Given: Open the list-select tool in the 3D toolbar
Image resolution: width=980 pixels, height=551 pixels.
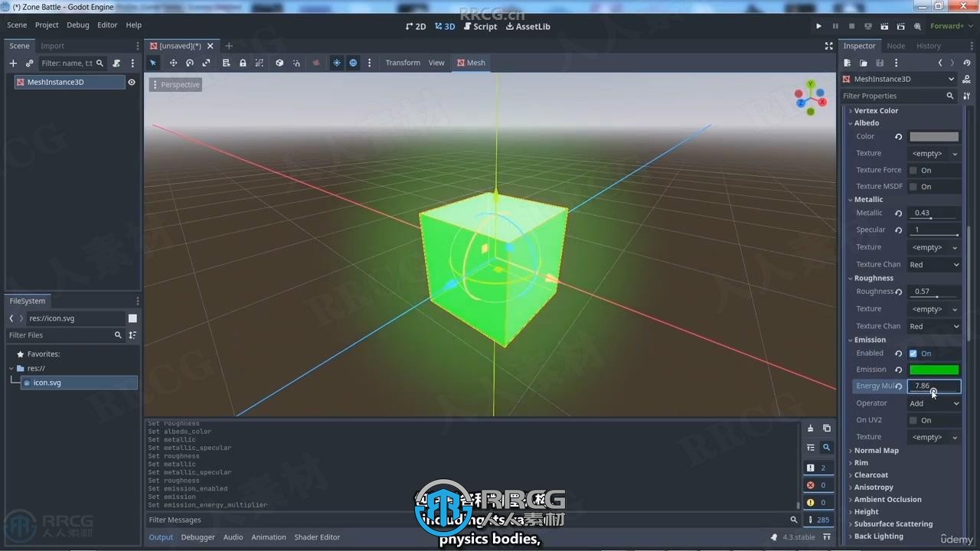Looking at the screenshot, I should pos(227,63).
